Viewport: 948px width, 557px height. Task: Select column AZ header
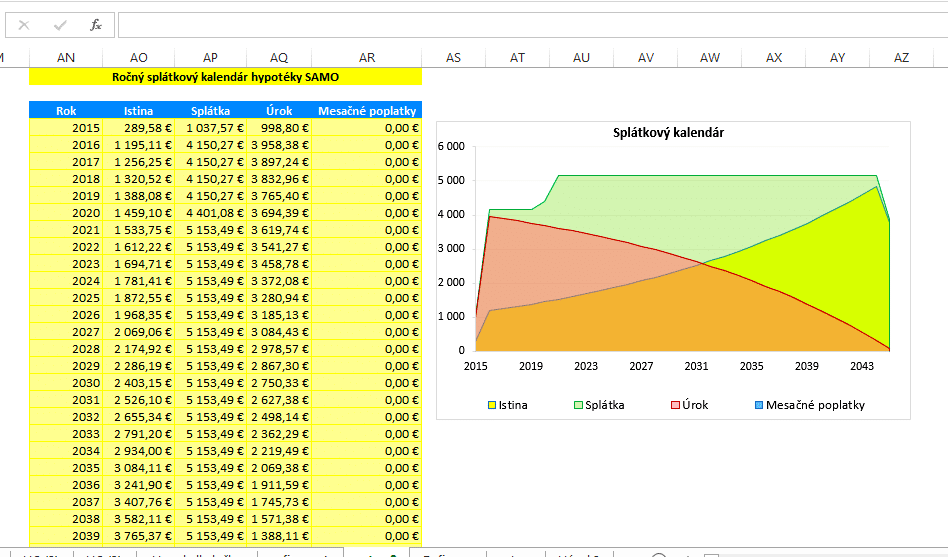pyautogui.click(x=901, y=57)
